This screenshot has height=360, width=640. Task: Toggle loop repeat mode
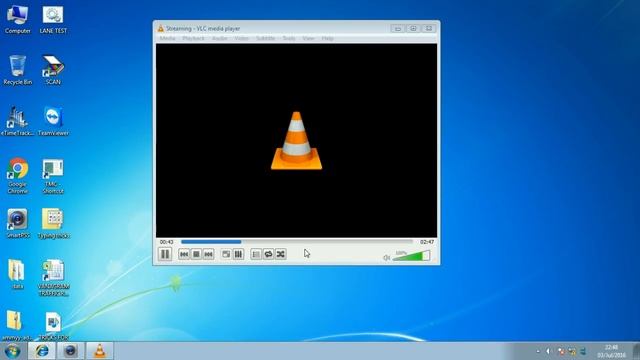[x=268, y=254]
